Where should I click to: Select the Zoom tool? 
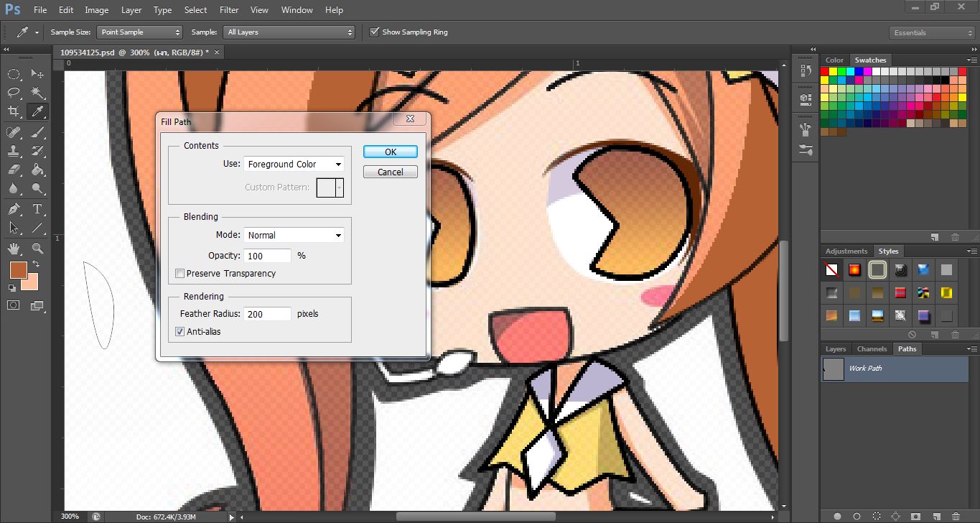pyautogui.click(x=37, y=249)
